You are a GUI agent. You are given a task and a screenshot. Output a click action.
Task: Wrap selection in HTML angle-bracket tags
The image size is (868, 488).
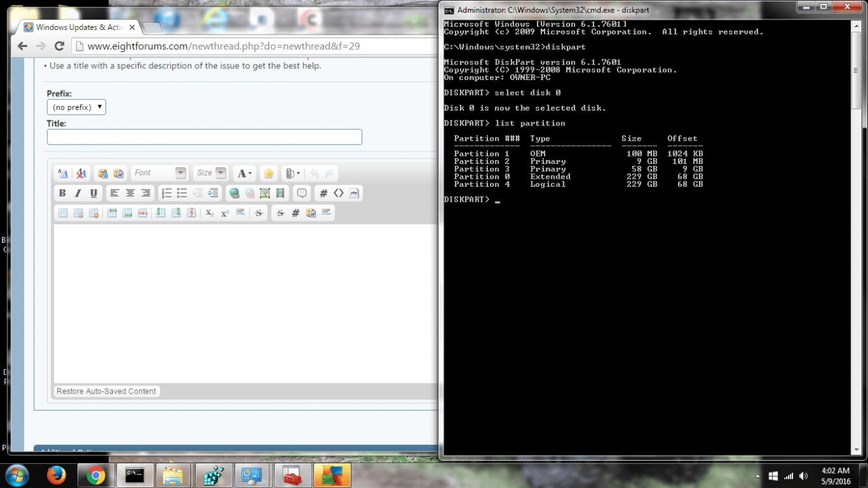tap(338, 193)
